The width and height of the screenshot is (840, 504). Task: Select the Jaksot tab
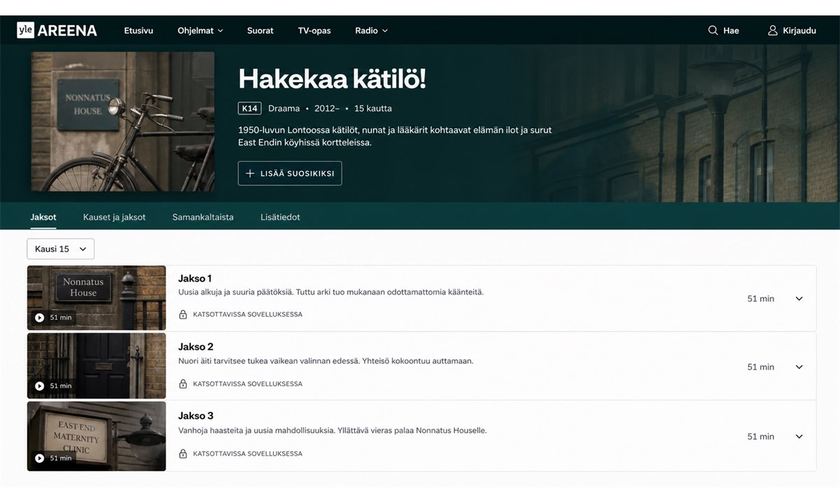coord(43,217)
